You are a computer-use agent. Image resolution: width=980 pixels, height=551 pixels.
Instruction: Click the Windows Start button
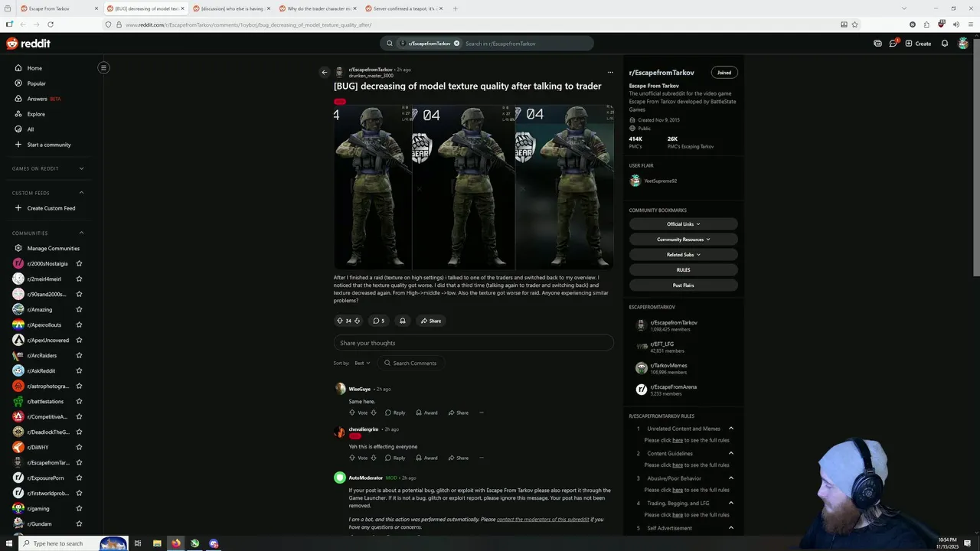click(x=8, y=543)
